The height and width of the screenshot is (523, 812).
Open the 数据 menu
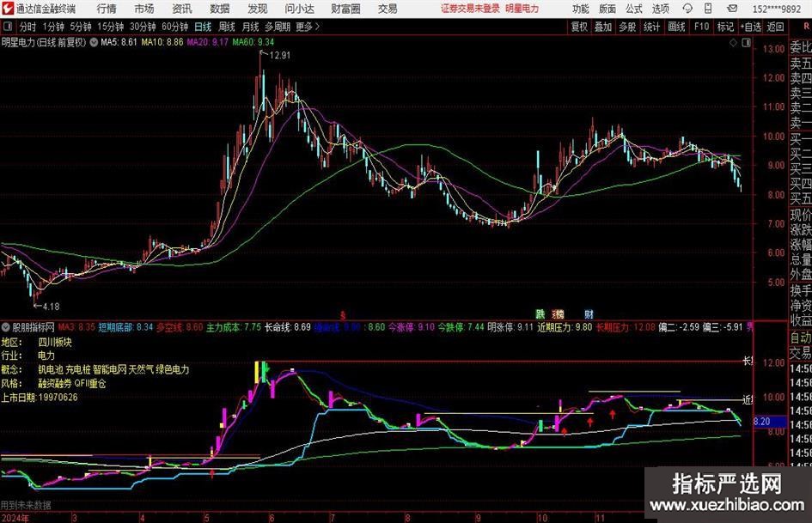pos(220,9)
